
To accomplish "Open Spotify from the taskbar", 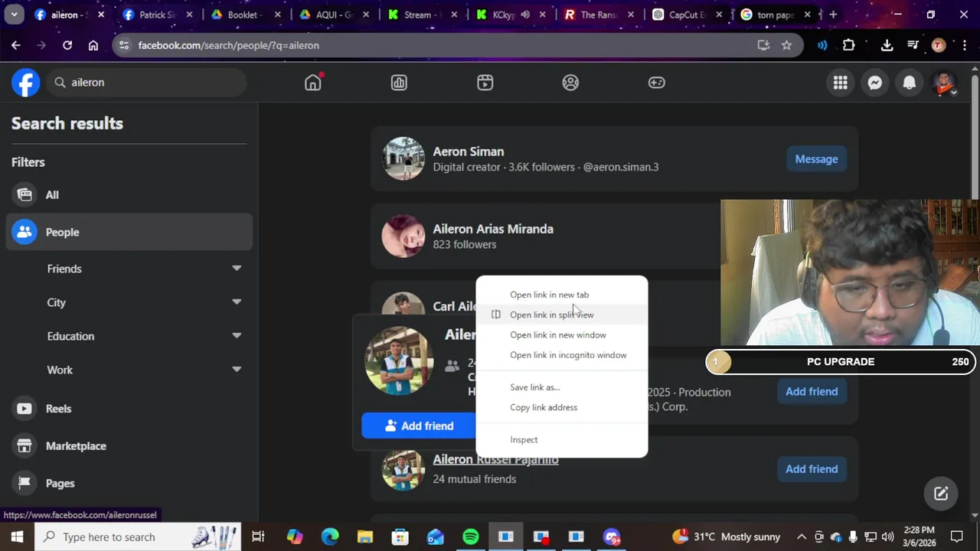I will tap(471, 536).
